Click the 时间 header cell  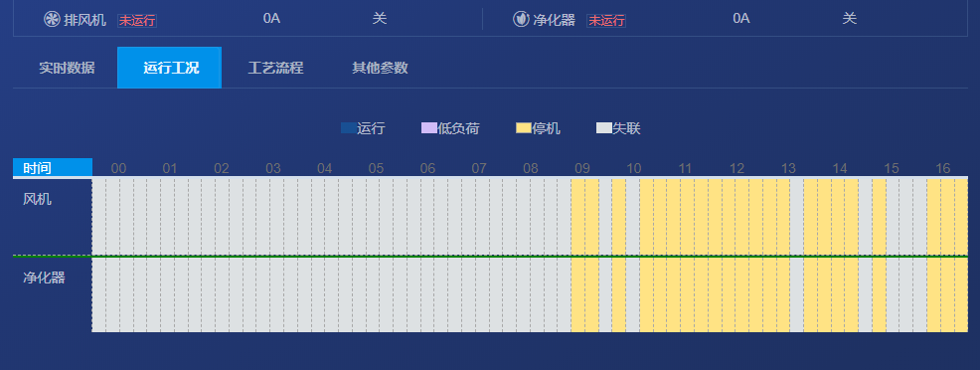[x=53, y=168]
